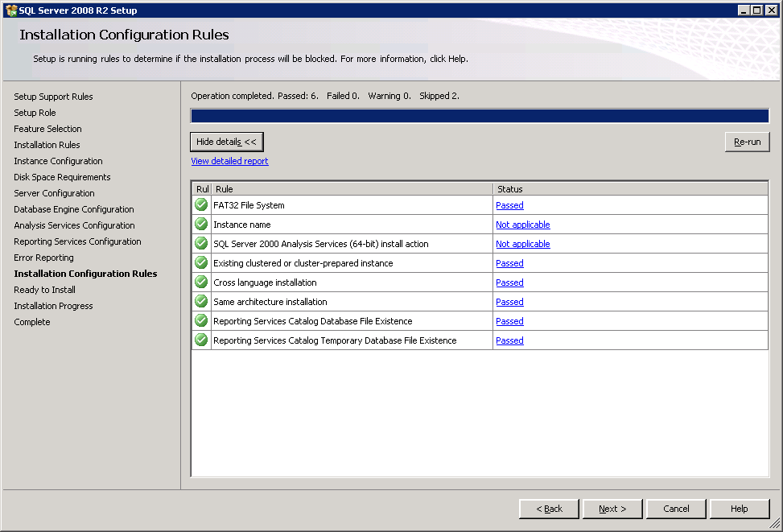Sort by the Status column header
This screenshot has width=783, height=532.
click(630, 189)
